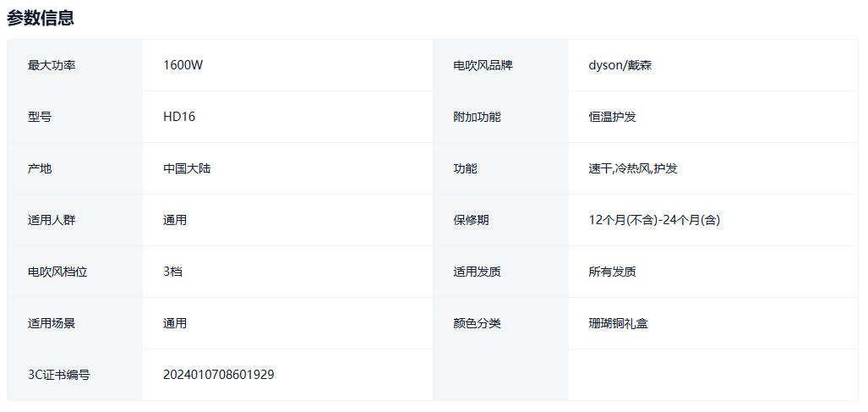The height and width of the screenshot is (412, 868).
Task: Select the 通用 value beside 适用人群
Action: pyautogui.click(x=175, y=220)
